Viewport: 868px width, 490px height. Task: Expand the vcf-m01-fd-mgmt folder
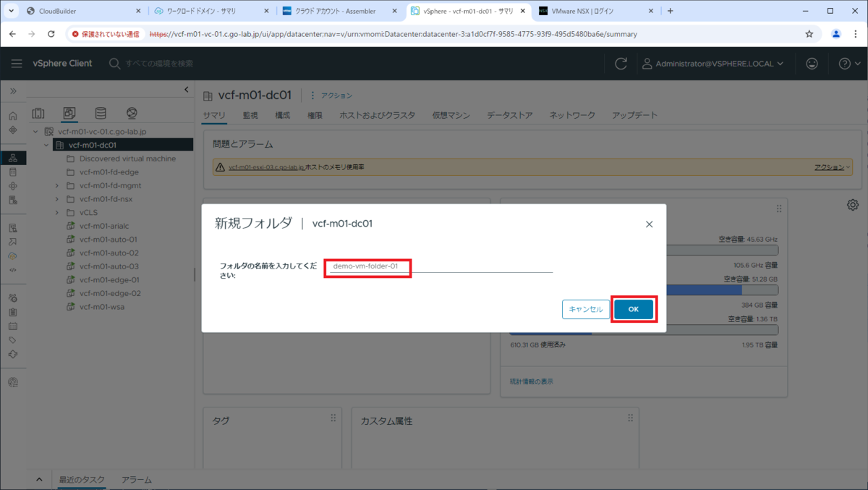56,185
